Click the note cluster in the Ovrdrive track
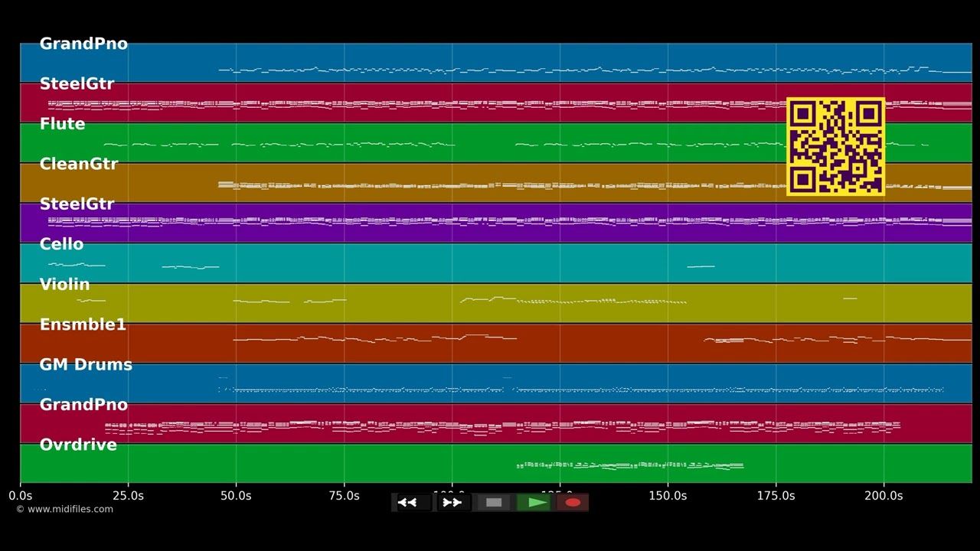 click(630, 465)
